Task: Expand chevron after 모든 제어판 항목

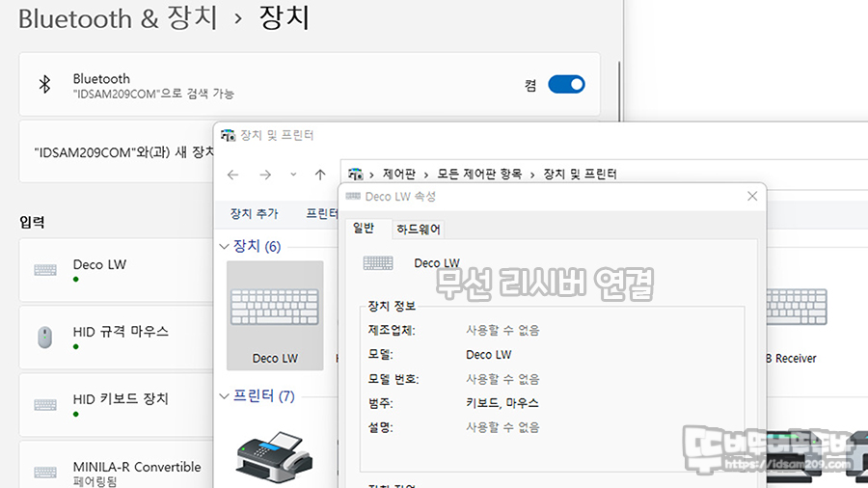Action: (x=532, y=175)
